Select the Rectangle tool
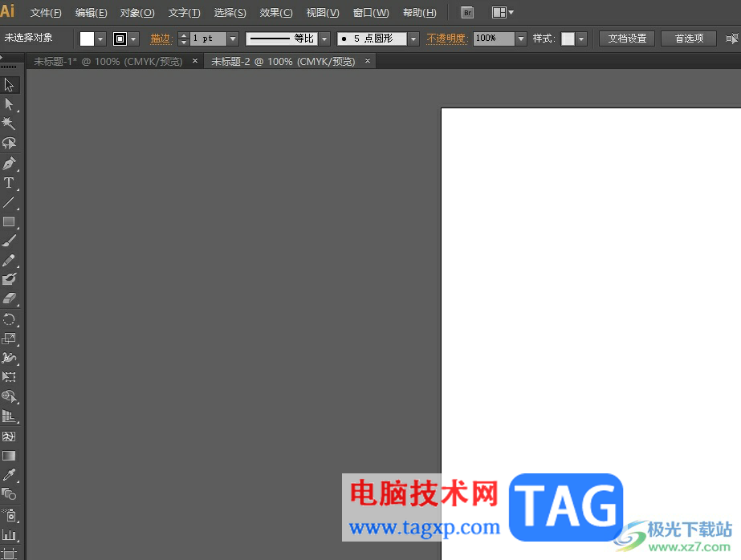 (x=9, y=221)
